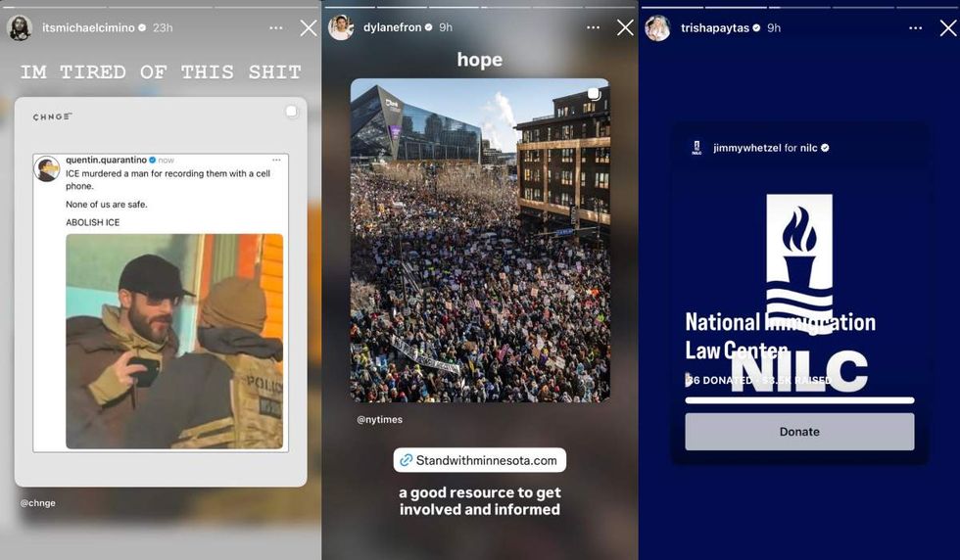Open itsmichaelcimino profile picture
Viewport: 960px width, 560px height.
(20, 28)
